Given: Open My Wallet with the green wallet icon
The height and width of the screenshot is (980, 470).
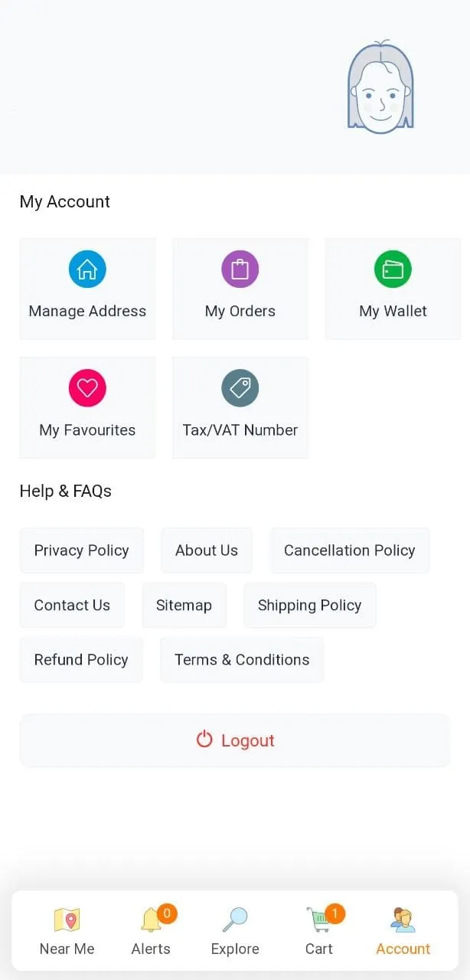Looking at the screenshot, I should click(393, 269).
